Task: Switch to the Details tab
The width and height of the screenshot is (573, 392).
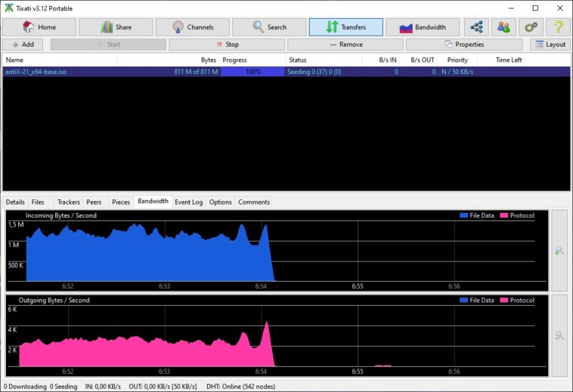Action: [x=15, y=202]
